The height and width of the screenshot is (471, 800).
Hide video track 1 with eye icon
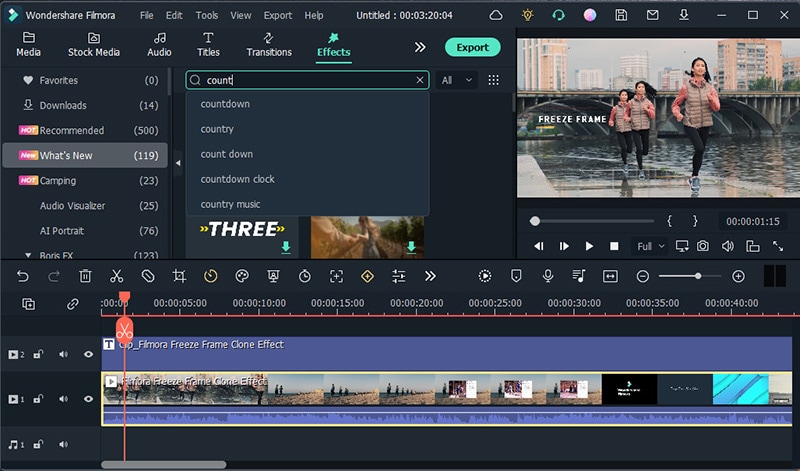pos(88,399)
